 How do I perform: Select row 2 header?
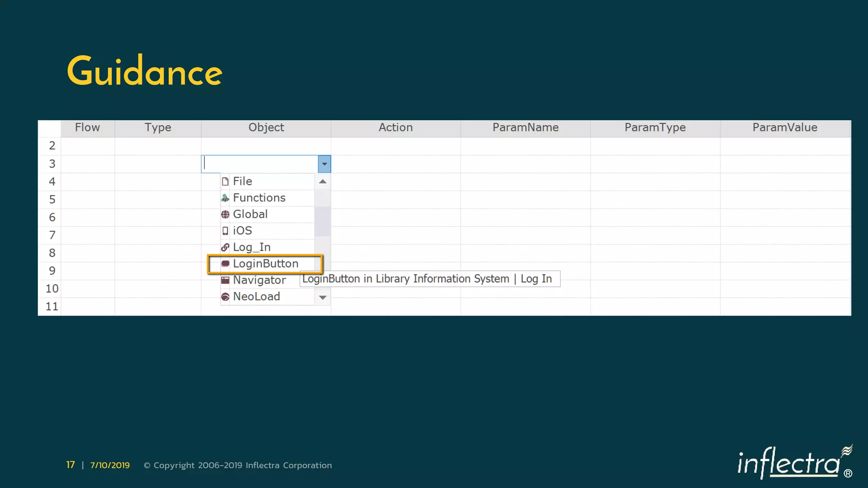point(52,146)
